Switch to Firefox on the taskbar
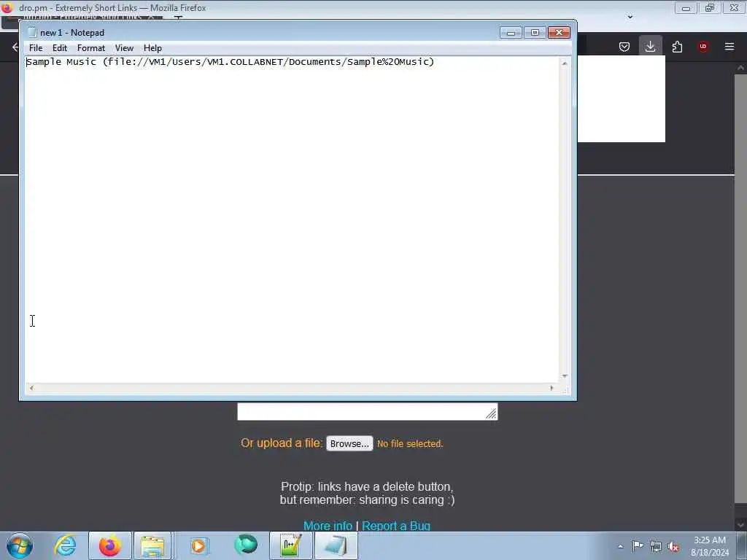The height and width of the screenshot is (560, 747). (110, 545)
